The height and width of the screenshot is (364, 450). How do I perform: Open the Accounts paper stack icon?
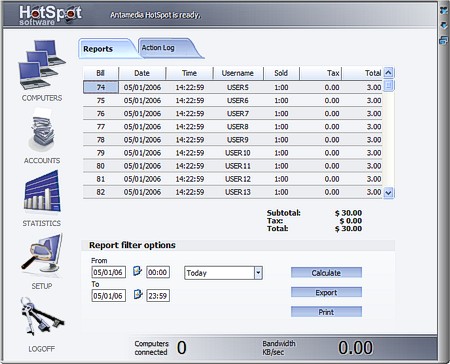pyautogui.click(x=42, y=131)
